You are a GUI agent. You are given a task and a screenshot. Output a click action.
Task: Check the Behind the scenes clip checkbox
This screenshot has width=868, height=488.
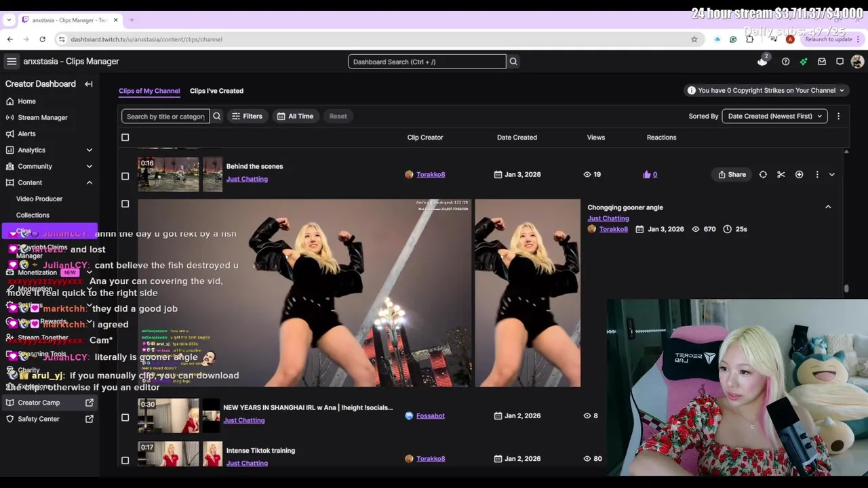pos(125,176)
